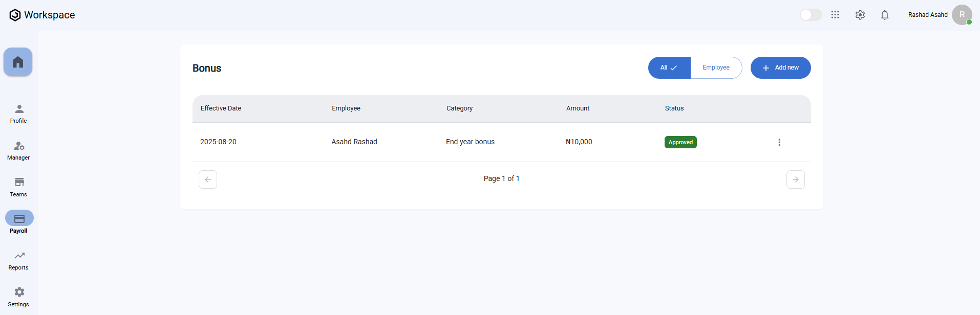Viewport: 980px width, 315px height.
Task: Select Payroll in the sidebar
Action: tap(19, 223)
